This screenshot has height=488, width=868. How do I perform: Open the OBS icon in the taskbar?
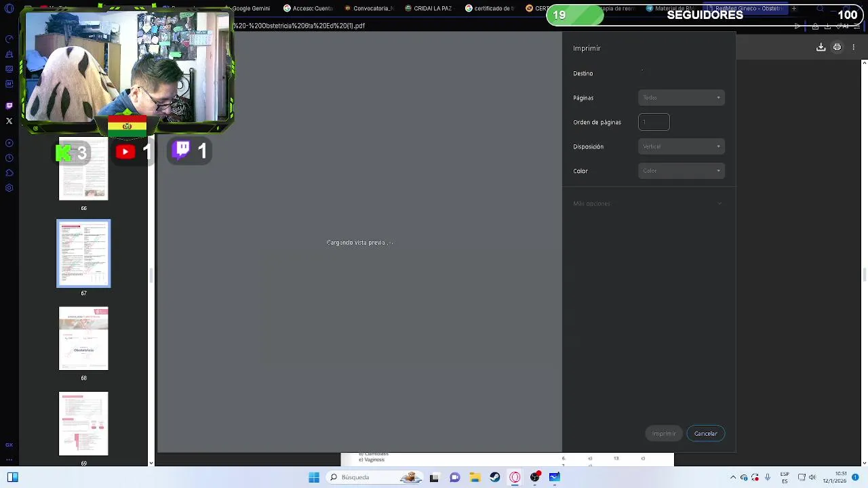coord(535,477)
